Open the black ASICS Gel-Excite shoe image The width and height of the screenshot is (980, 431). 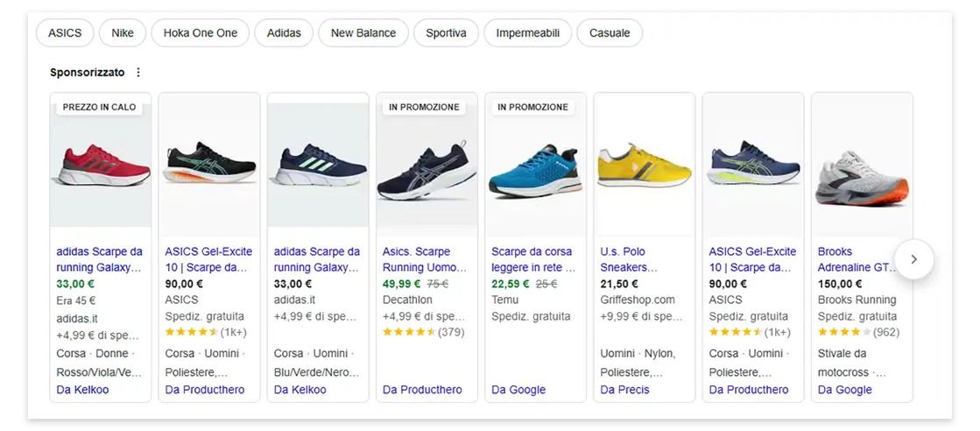[x=209, y=165]
